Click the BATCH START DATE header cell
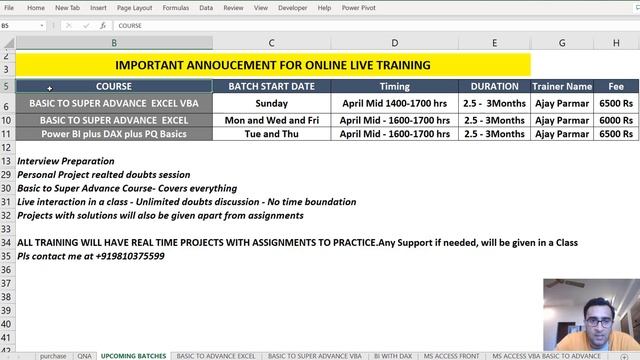This screenshot has width=640, height=360. coord(271,87)
